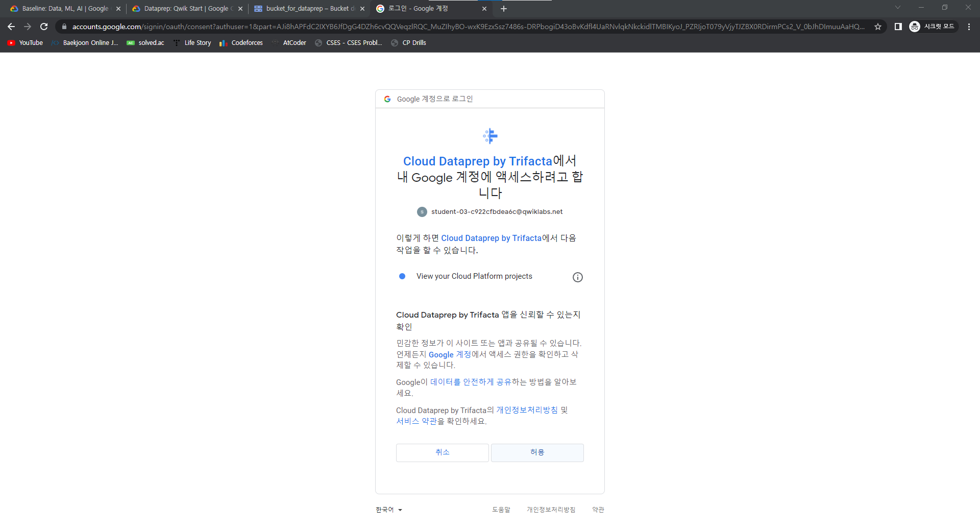Open the CP Drills bookmark
This screenshot has height=531, width=980.
[408, 43]
